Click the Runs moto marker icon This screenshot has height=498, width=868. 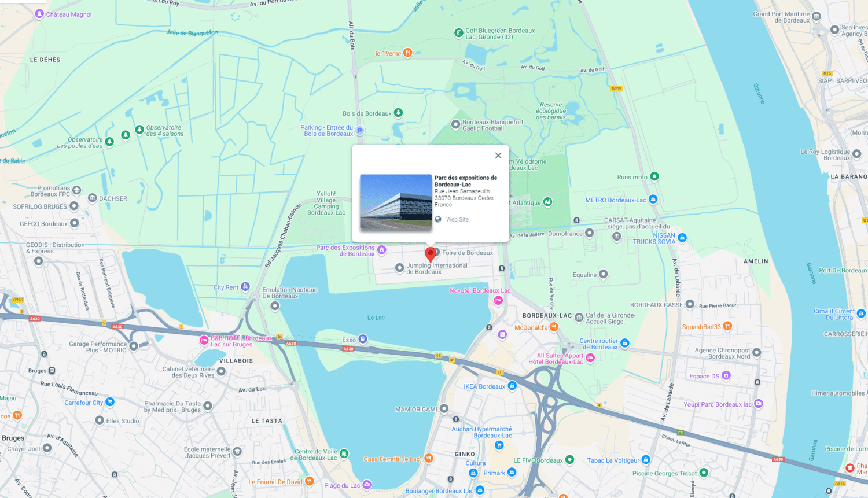pyautogui.click(x=654, y=176)
